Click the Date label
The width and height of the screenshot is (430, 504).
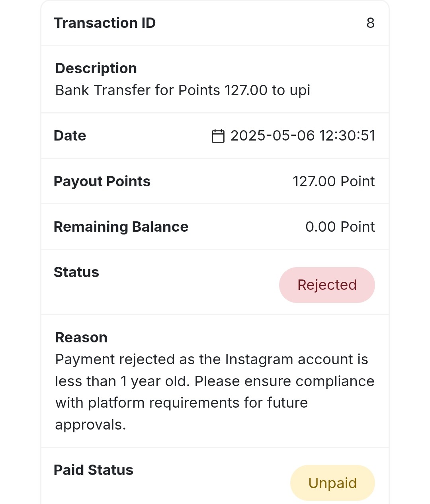click(x=70, y=136)
